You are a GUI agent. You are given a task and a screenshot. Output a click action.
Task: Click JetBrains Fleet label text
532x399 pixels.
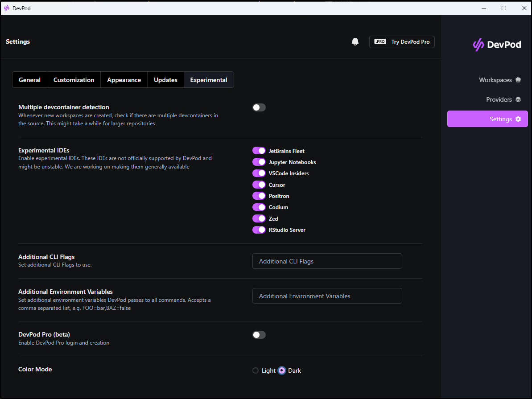pos(286,151)
